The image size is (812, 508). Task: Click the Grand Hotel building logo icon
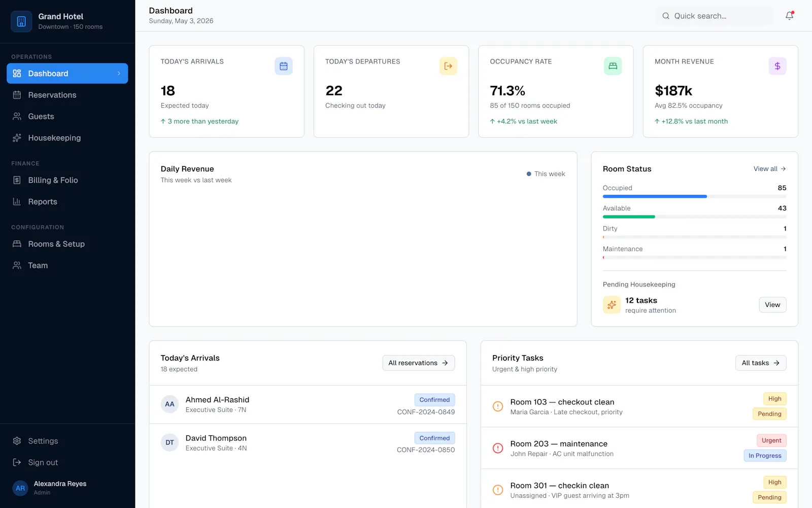pyautogui.click(x=21, y=21)
